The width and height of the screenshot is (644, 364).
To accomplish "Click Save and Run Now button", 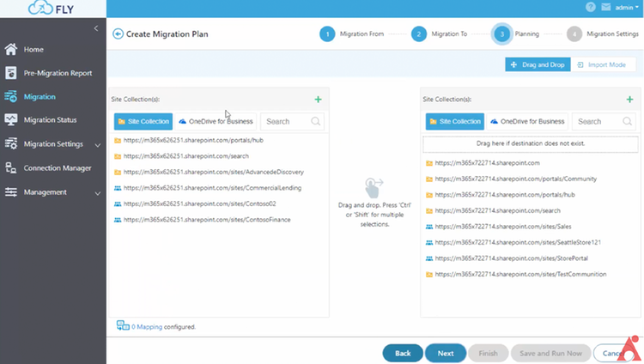I will 550,354.
